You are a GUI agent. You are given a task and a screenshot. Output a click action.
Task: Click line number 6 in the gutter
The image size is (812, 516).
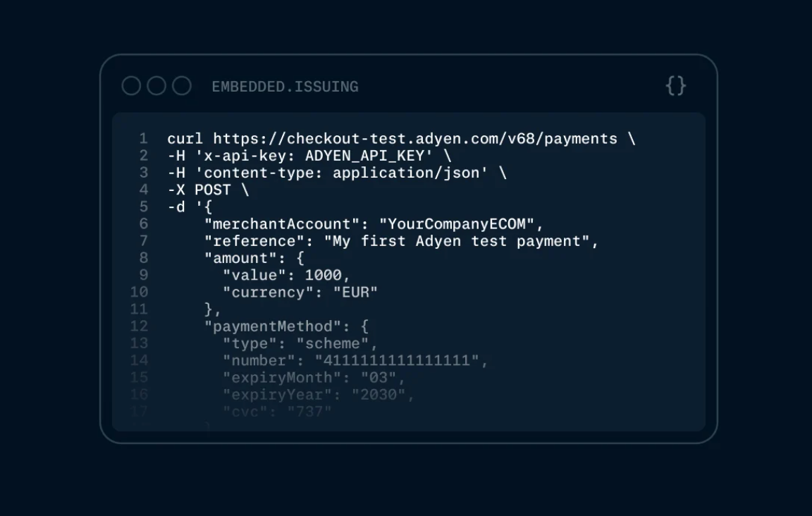tap(144, 223)
